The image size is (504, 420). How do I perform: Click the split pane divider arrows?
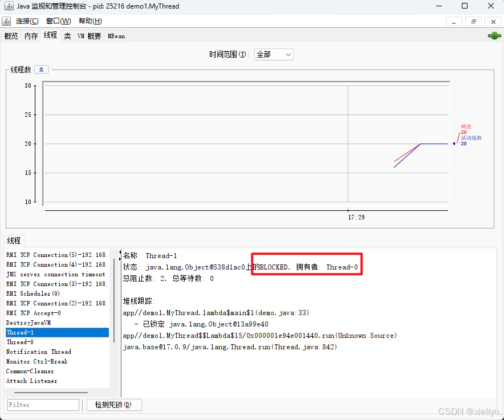[120, 255]
